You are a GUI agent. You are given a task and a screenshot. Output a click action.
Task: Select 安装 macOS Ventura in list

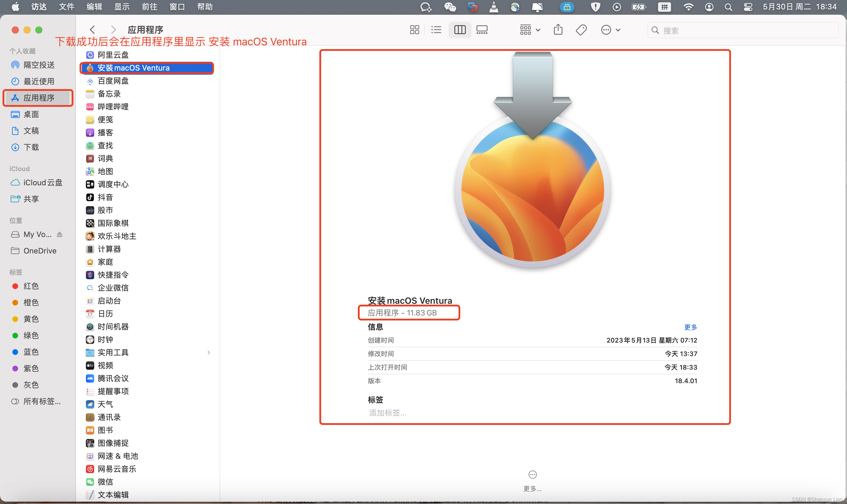tap(147, 68)
